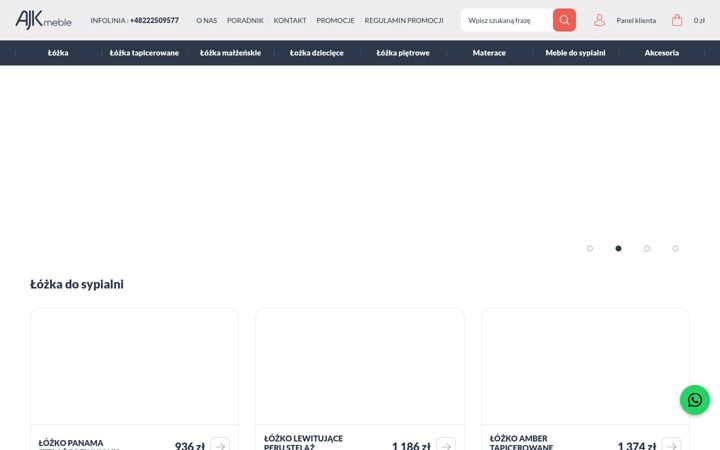The image size is (720, 450).
Task: Click the 1 374 zł price
Action: (636, 445)
